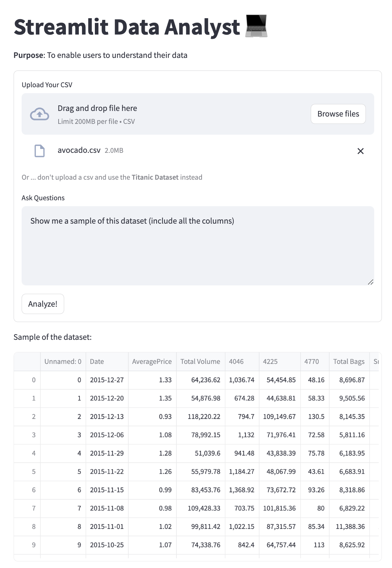
Task: Remove the uploaded avocado.csv file
Action: click(360, 151)
